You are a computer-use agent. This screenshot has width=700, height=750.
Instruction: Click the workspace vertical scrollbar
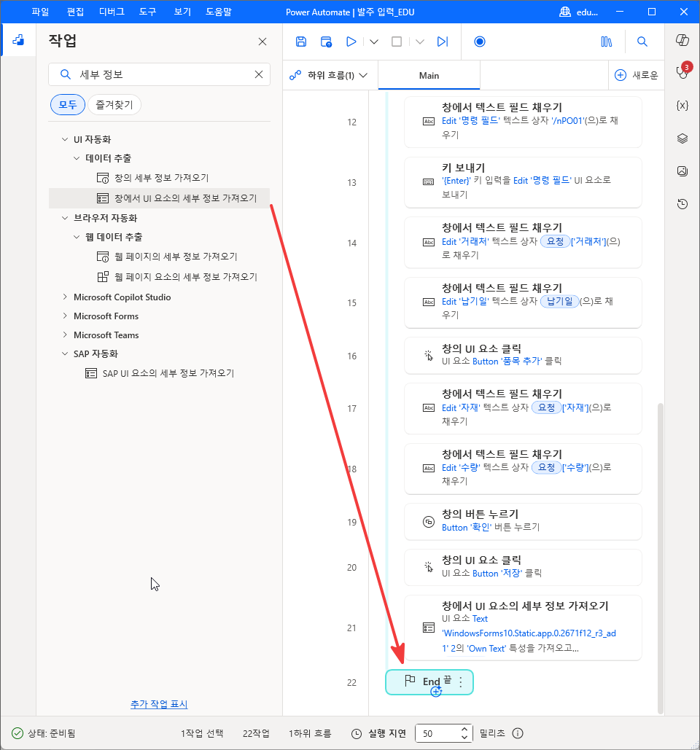[661, 558]
